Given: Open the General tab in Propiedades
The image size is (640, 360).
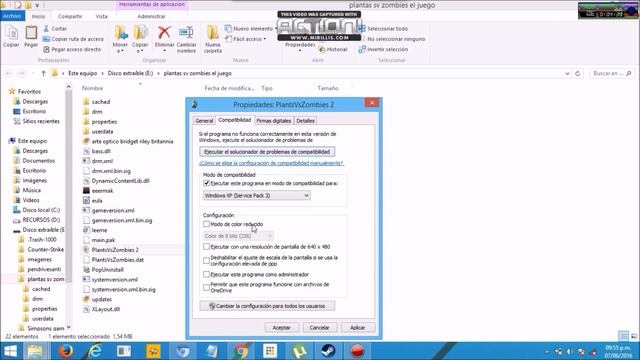Looking at the screenshot, I should 204,121.
